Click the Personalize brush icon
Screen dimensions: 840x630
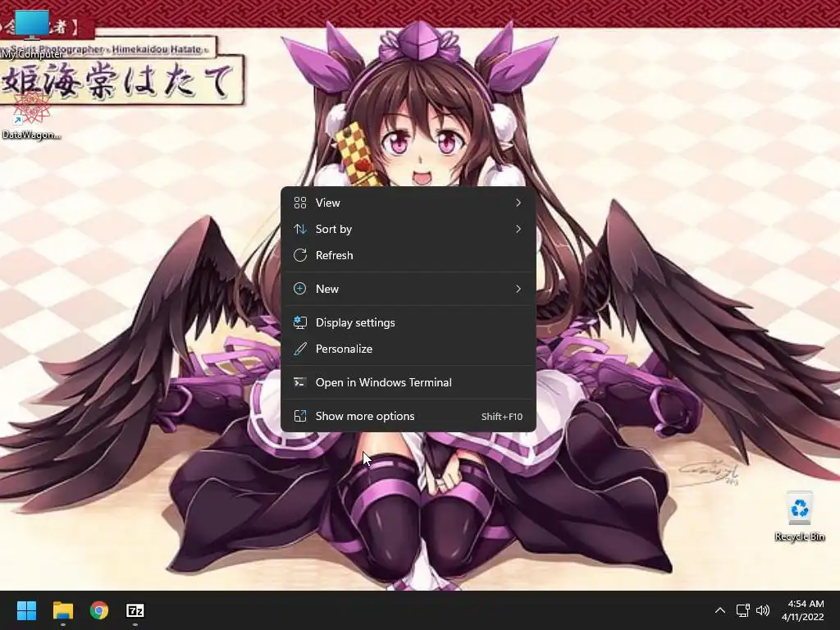tap(300, 349)
